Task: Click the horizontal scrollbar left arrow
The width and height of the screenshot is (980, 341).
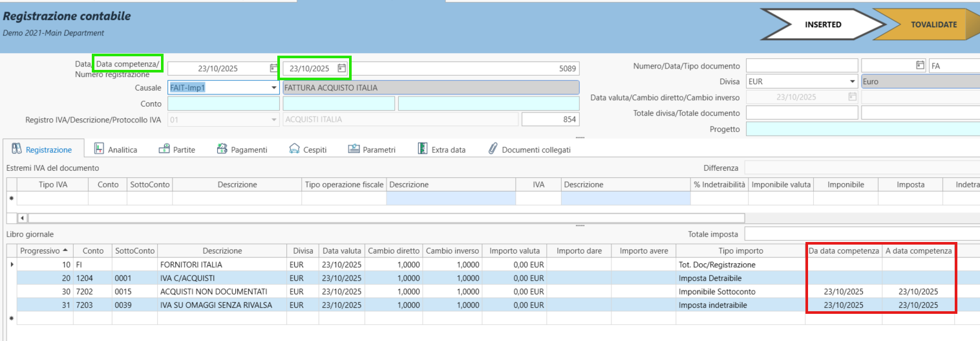Action: pos(23,218)
